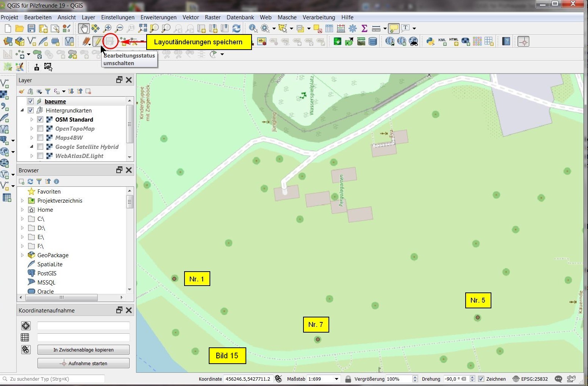Viewport: 588px width, 386px height.
Task: Click the statistical summary sigma icon
Action: 364,28
